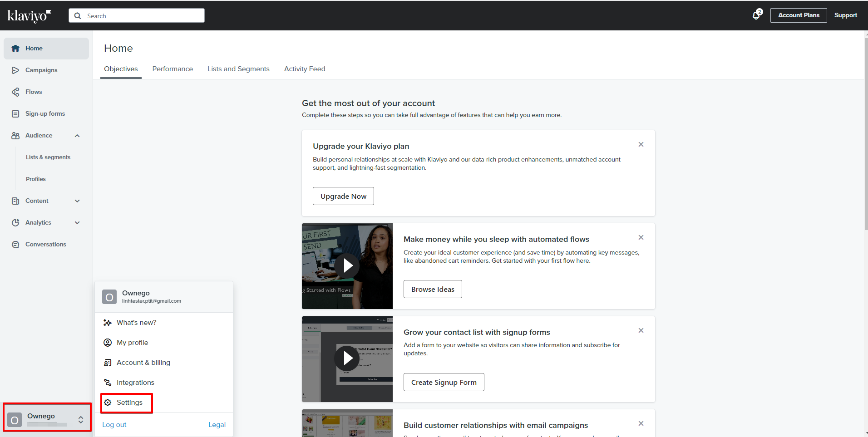This screenshot has width=868, height=437.
Task: Click the linhtester.ptit@gmail.com email text
Action: coord(152,301)
